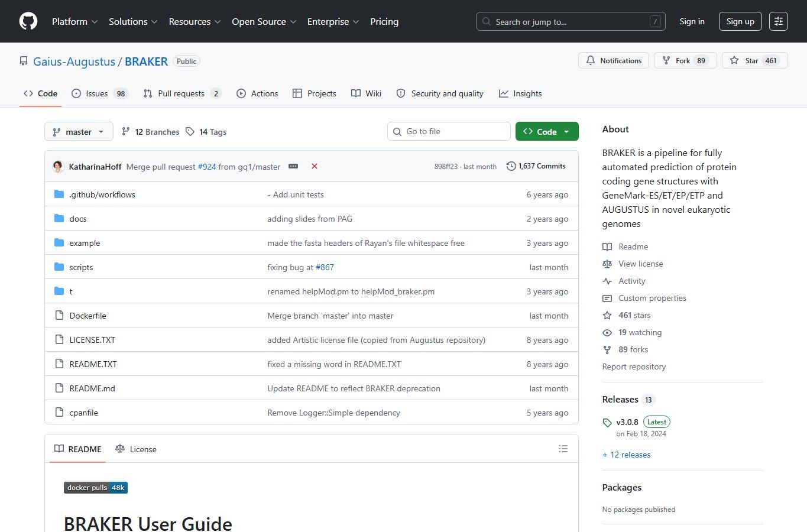The width and height of the screenshot is (807, 532).
Task: View the 12 Branches link
Action: [151, 132]
